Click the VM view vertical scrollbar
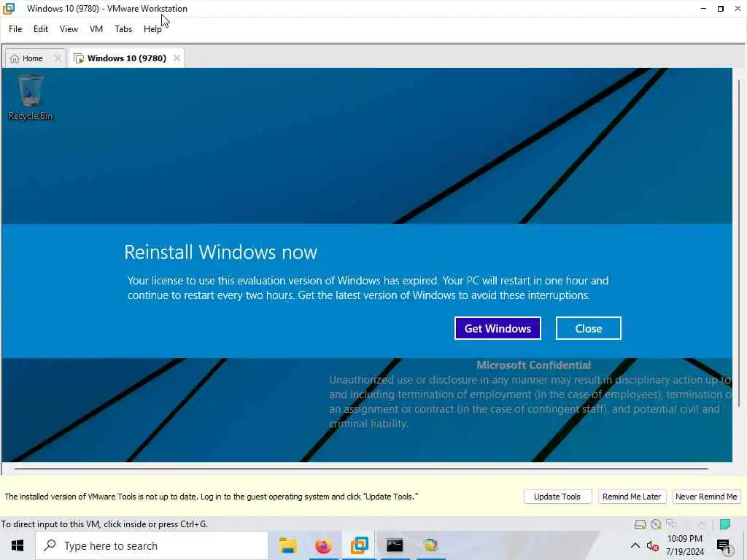Screen dimensions: 747x560 (739, 243)
